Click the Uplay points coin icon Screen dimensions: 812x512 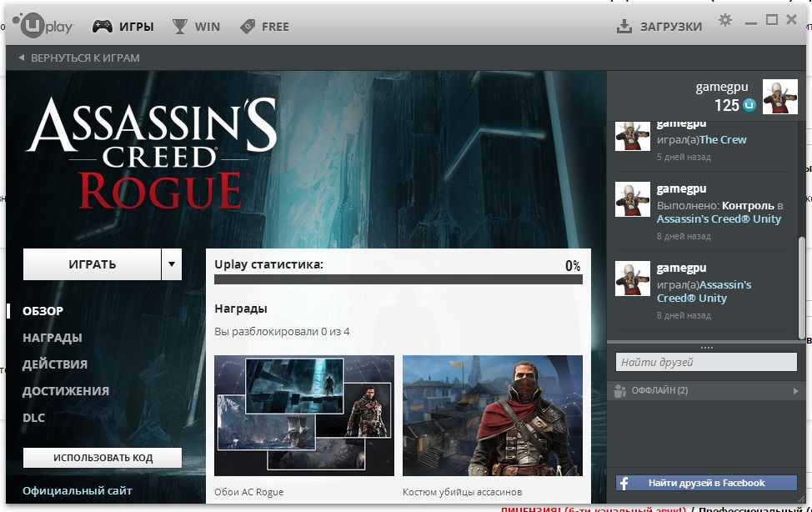coord(749,105)
